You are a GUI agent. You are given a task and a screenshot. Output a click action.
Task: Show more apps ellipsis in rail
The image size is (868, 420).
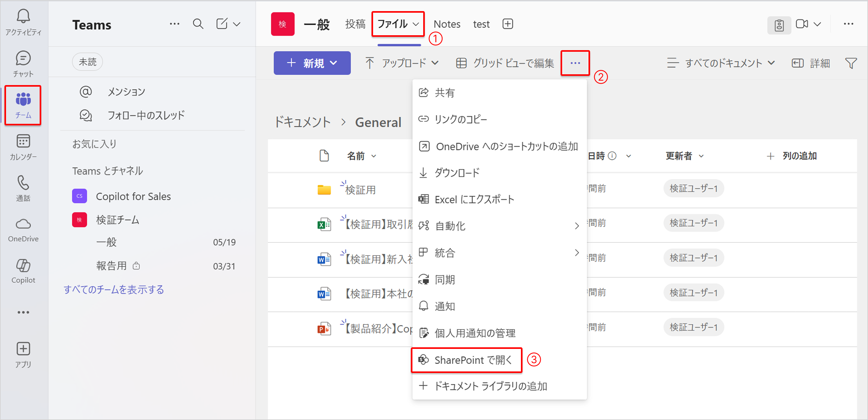23,312
